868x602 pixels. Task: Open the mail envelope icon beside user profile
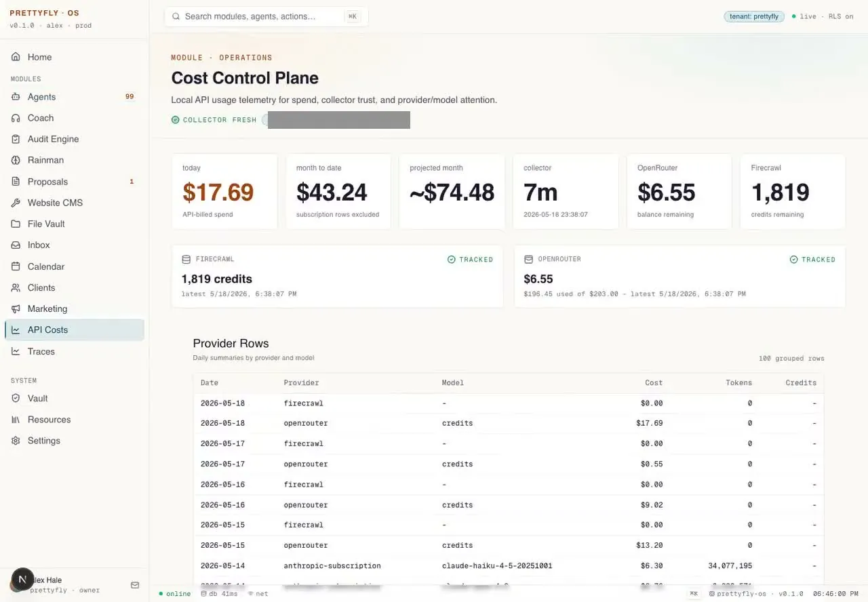(x=135, y=585)
